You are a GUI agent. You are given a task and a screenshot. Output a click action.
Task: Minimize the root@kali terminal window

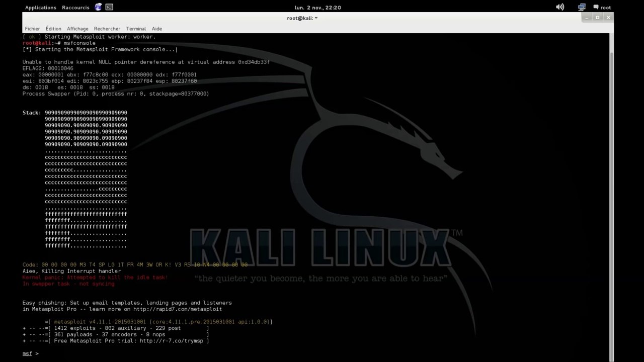coord(587,18)
